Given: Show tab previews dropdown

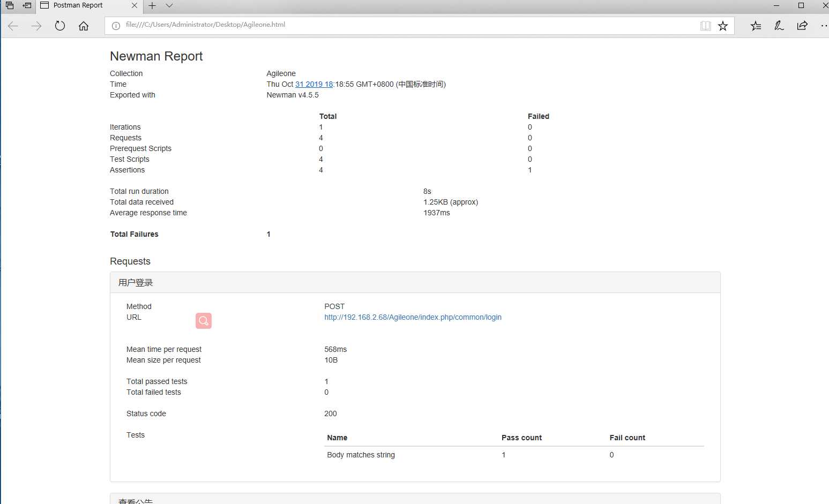Looking at the screenshot, I should pos(169,5).
